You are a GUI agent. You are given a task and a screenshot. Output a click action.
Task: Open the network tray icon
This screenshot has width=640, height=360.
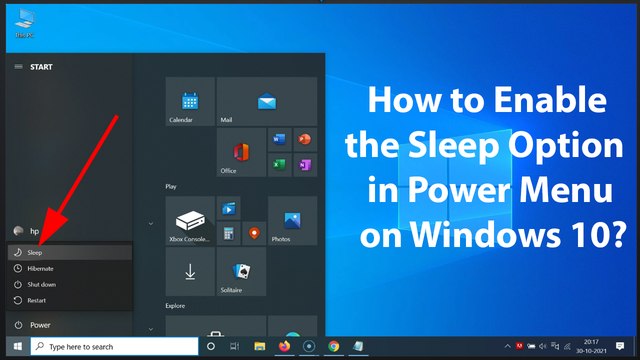tap(567, 347)
